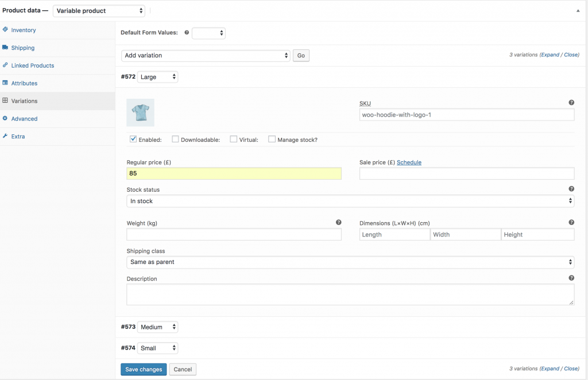Click the help icon next to SKU
Image resolution: width=588 pixels, height=380 pixels.
571,103
